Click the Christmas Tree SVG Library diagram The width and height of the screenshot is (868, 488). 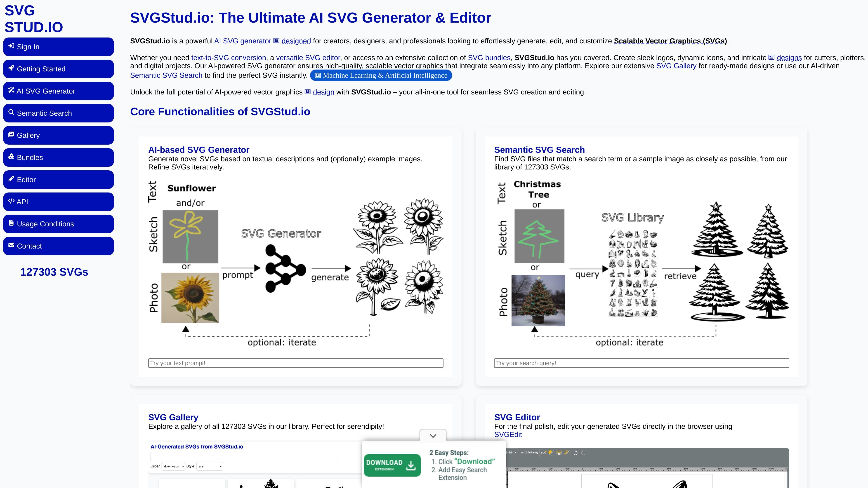(642, 264)
